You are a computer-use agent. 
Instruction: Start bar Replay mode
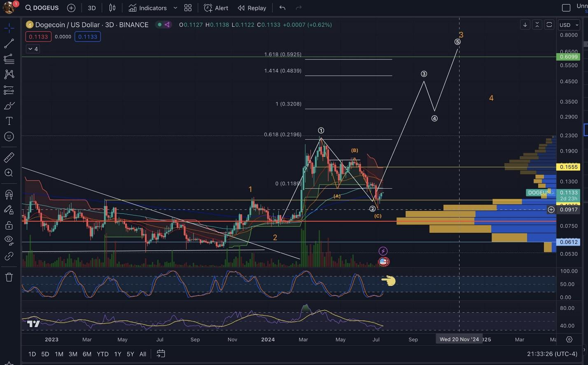(x=252, y=8)
